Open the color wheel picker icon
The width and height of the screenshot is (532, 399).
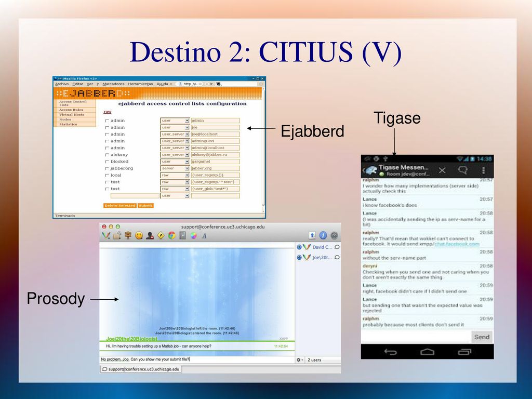tap(193, 235)
